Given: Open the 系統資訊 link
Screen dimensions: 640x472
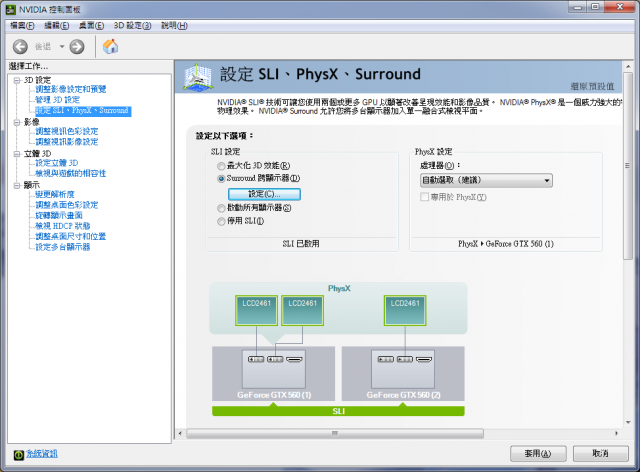Looking at the screenshot, I should (x=42, y=454).
